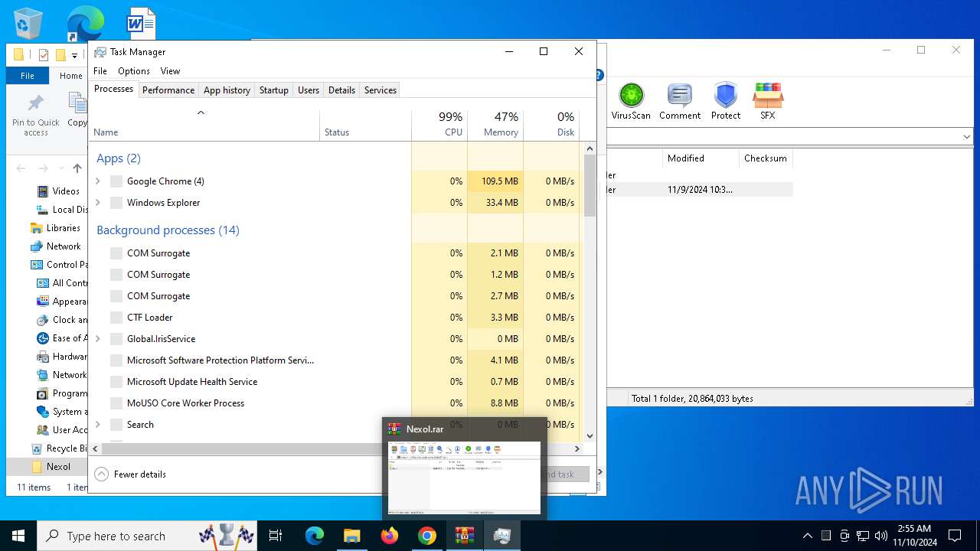Viewport: 980px width, 551px height.
Task: Switch to the Services tab
Action: (381, 90)
